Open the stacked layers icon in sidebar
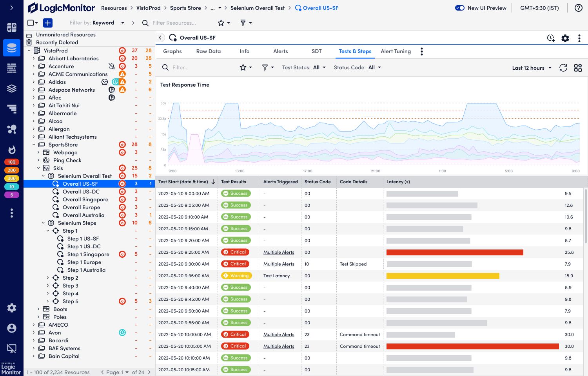The height and width of the screenshot is (376, 588). click(x=12, y=89)
